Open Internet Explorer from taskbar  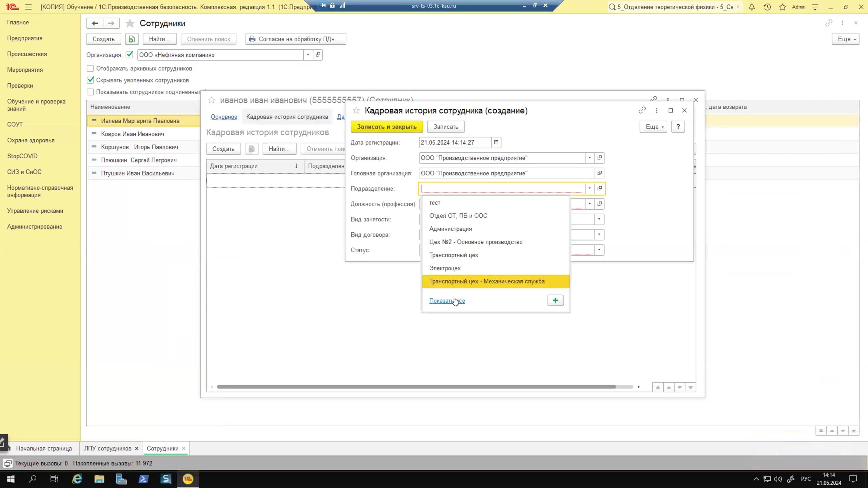tap(77, 479)
